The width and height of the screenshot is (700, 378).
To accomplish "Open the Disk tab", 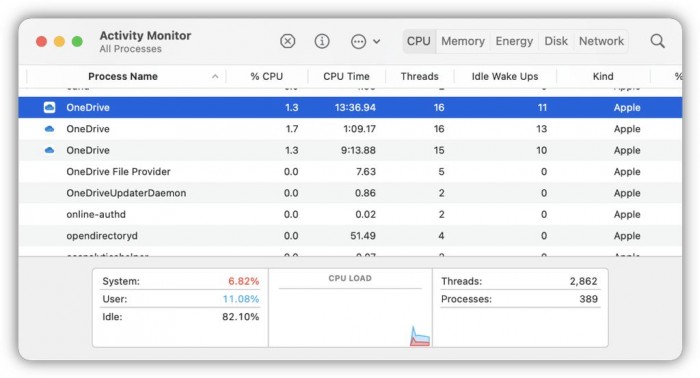I will (556, 41).
